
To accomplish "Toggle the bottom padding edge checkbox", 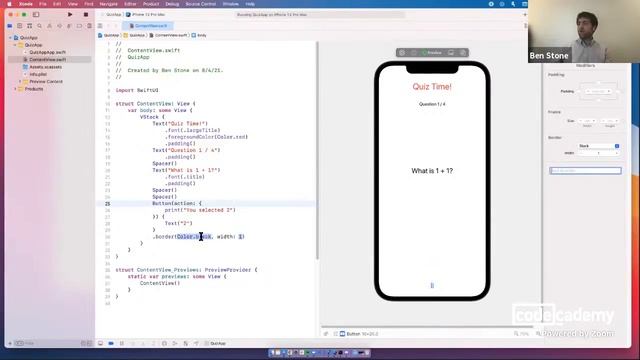I will 598,100.
